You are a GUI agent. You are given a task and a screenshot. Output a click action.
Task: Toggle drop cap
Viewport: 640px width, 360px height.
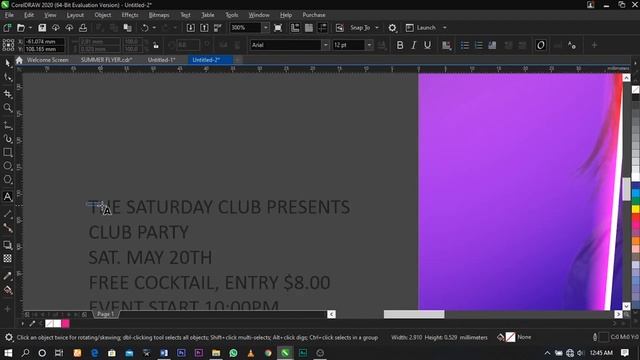pos(492,45)
